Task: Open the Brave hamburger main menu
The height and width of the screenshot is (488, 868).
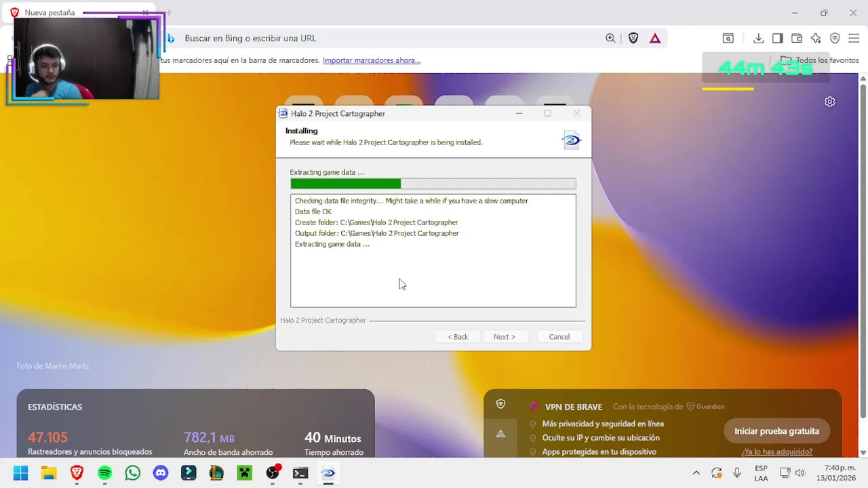Action: click(x=854, y=39)
